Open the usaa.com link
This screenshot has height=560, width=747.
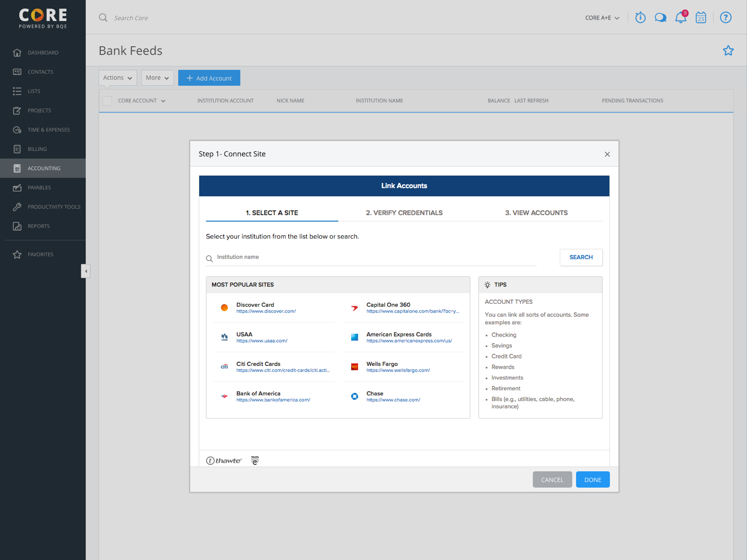(262, 341)
